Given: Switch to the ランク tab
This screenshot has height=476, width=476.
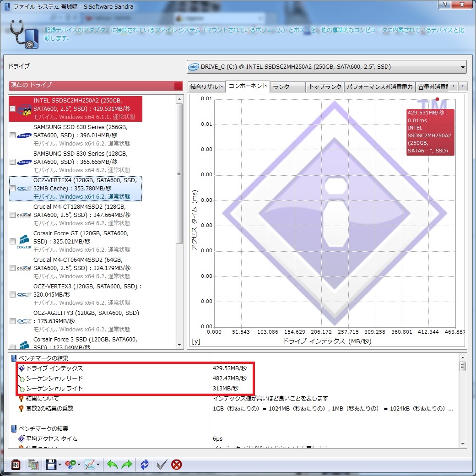Looking at the screenshot, I should (x=288, y=87).
